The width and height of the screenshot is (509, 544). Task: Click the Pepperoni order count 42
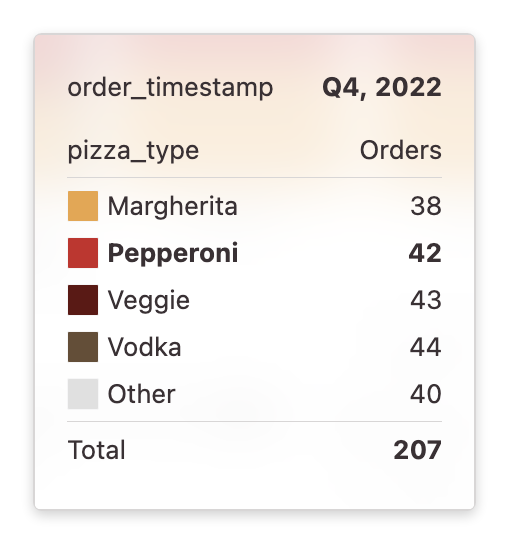point(425,253)
